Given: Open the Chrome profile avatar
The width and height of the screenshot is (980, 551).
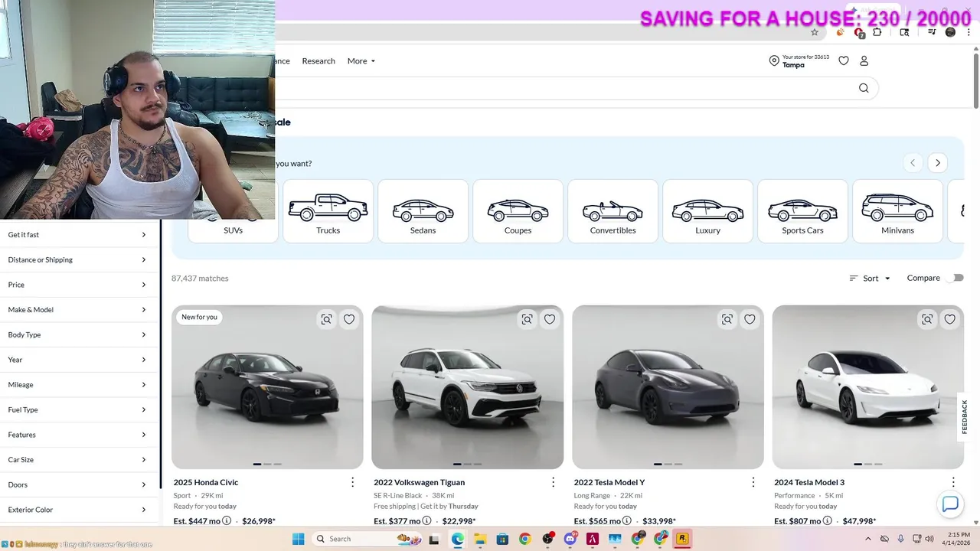Looking at the screenshot, I should 950,32.
